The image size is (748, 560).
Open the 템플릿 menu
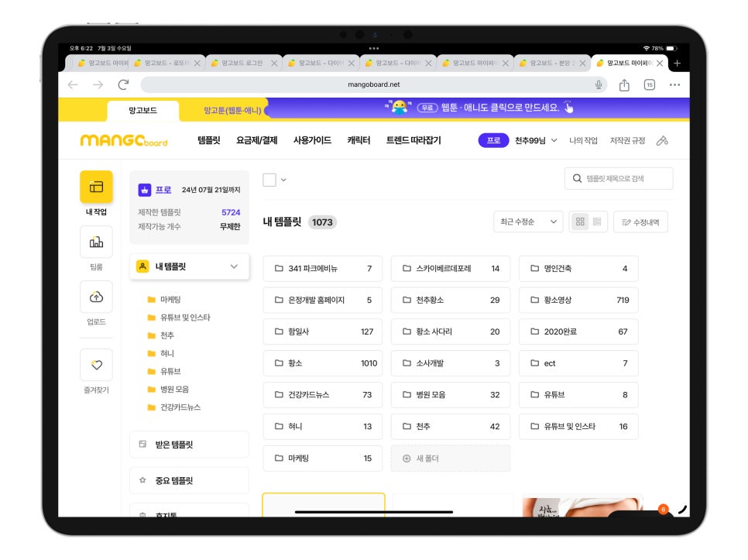pos(209,140)
